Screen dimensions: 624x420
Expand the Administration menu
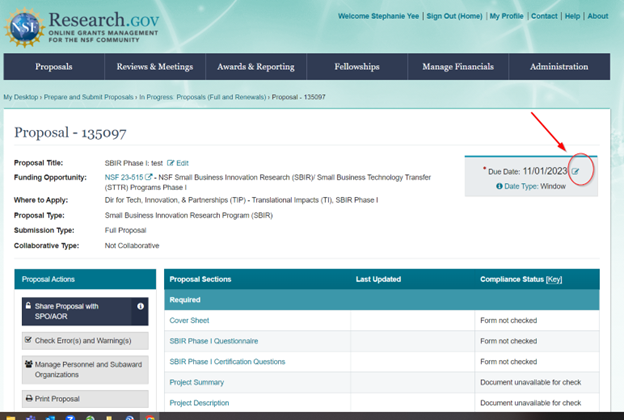559,67
